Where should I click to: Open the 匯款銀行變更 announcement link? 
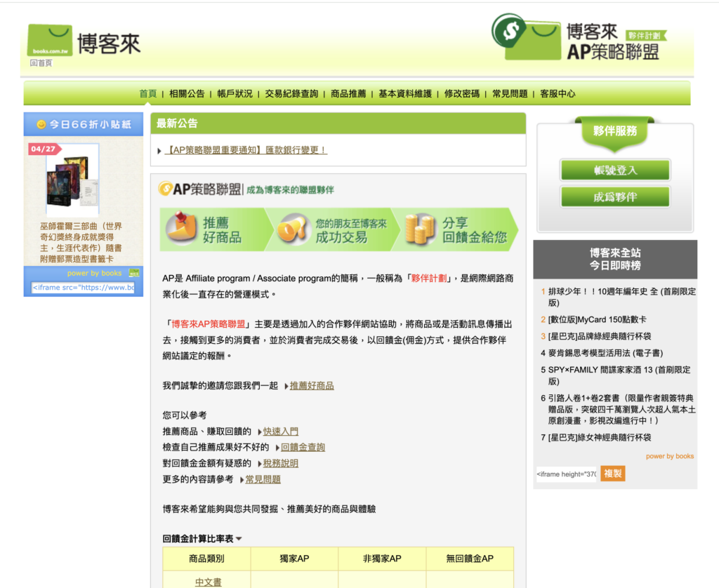[246, 150]
